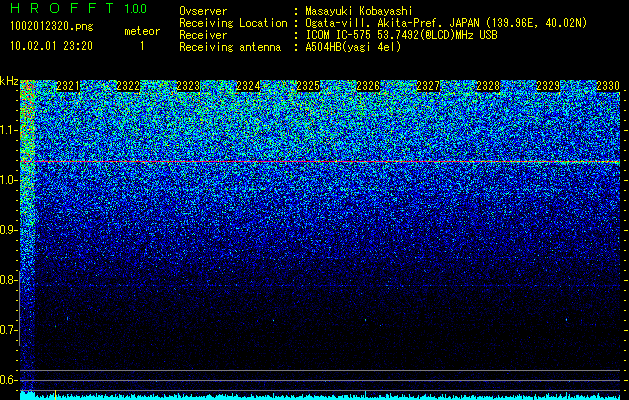Click the A504HB(yagi 4el) antenna text
The height and width of the screenshot is (400, 629).
(353, 47)
